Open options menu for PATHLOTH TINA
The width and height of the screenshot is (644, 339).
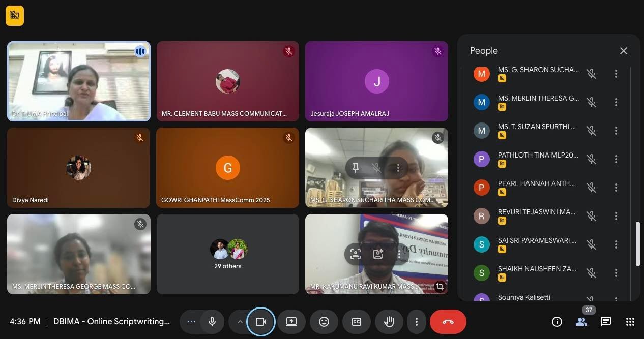coord(616,159)
